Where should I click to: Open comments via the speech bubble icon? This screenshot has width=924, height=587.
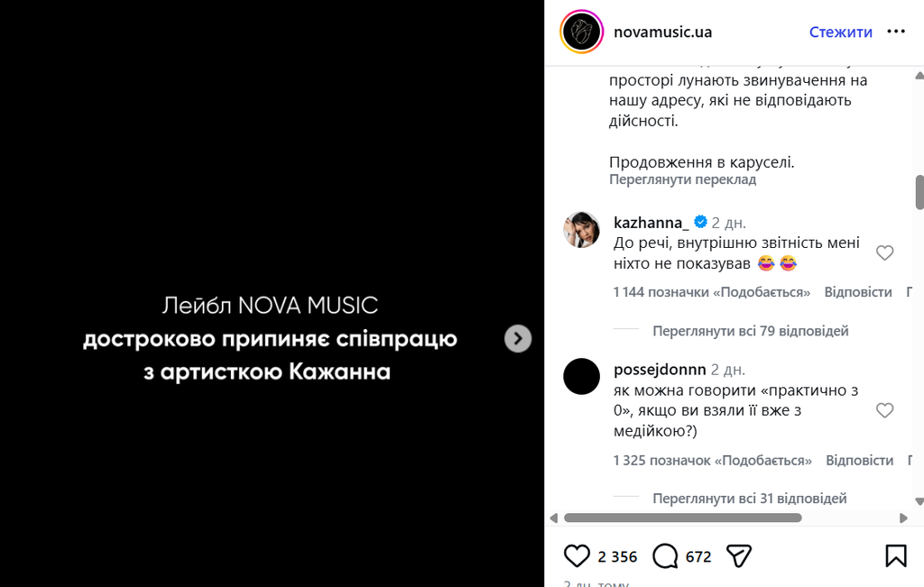pyautogui.click(x=665, y=555)
